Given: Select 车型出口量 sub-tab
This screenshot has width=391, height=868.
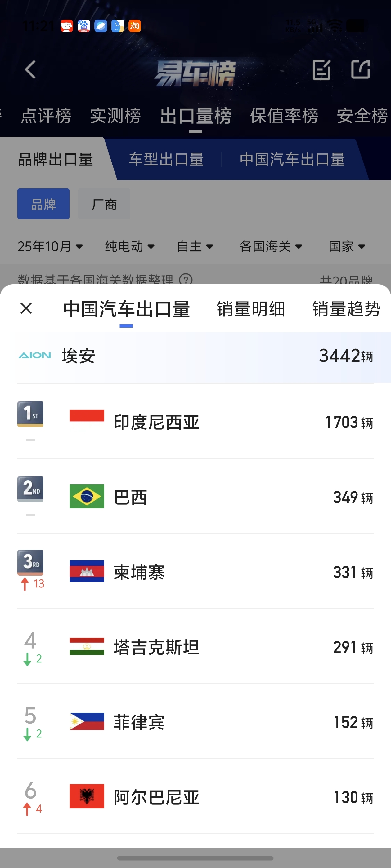Looking at the screenshot, I should click(166, 159).
